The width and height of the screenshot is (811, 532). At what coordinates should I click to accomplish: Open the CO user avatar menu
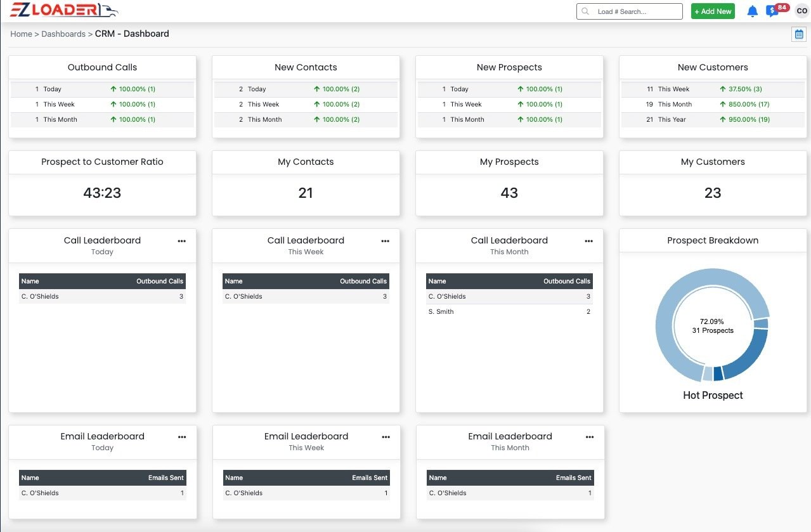[801, 11]
